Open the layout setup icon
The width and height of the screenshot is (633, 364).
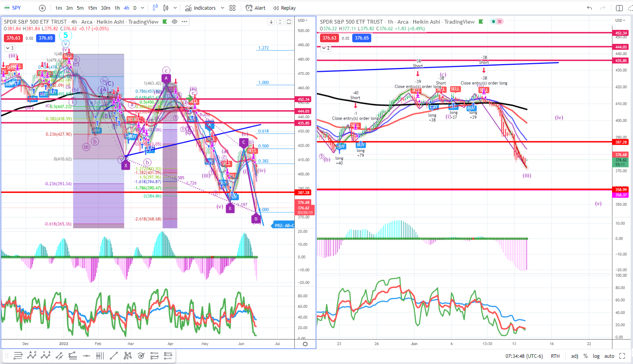(619, 8)
